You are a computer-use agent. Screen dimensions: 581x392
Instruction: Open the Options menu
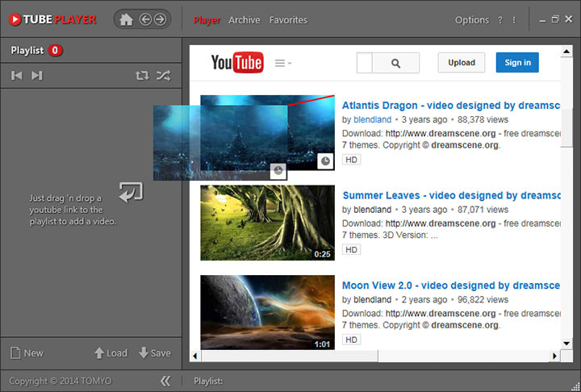[472, 20]
